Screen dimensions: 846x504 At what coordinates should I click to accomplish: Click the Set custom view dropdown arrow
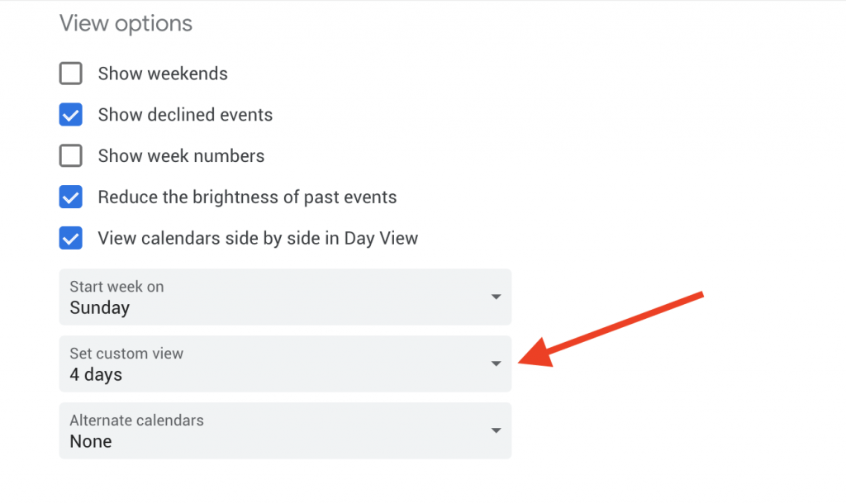496,364
